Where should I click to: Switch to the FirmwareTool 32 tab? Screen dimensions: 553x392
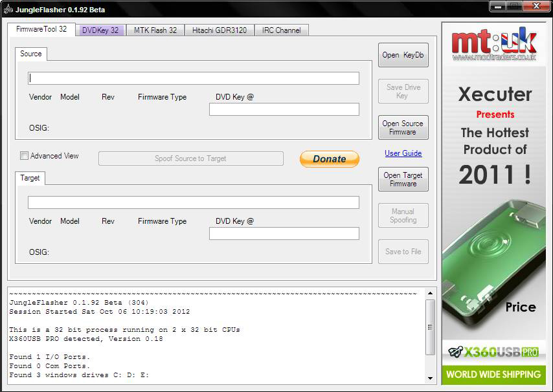(41, 29)
